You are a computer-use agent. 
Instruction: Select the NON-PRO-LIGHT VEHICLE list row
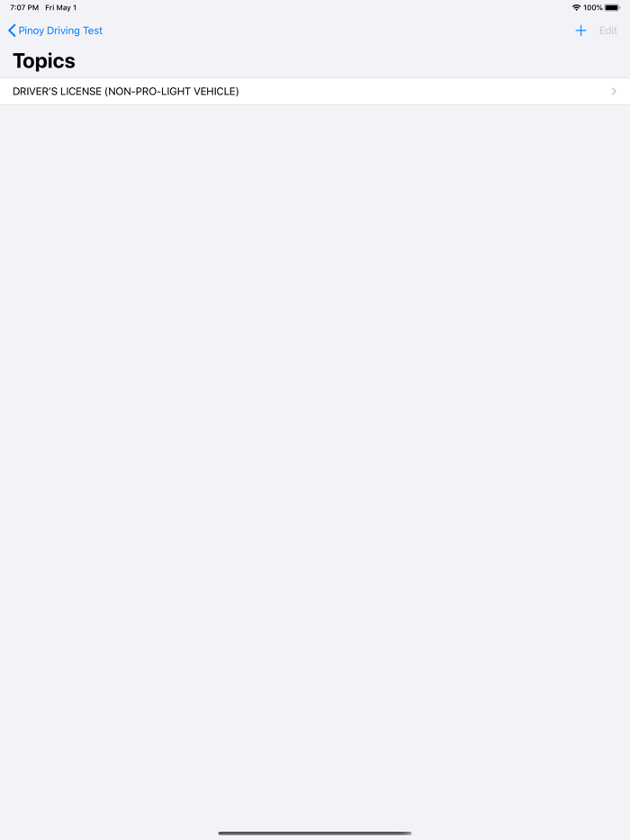pos(315,92)
